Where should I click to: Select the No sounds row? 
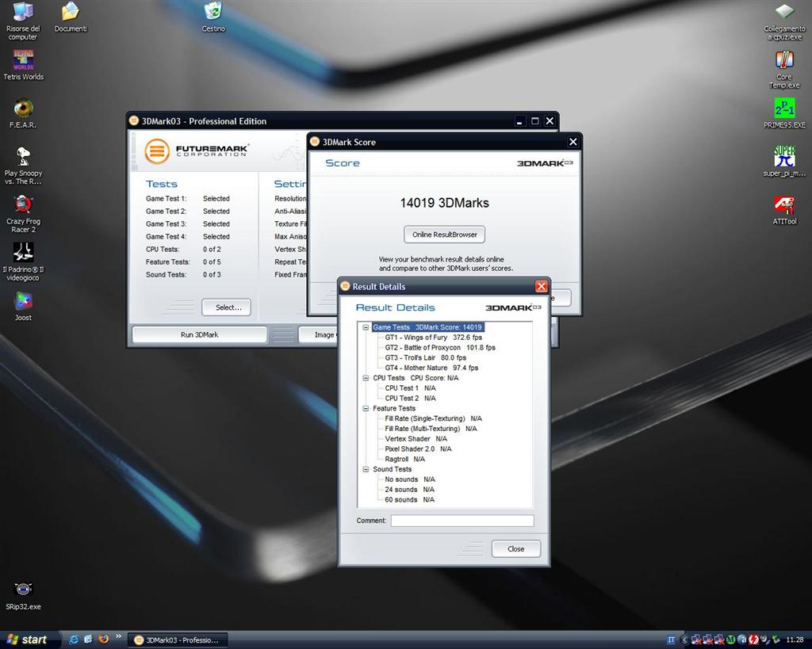[x=410, y=479]
